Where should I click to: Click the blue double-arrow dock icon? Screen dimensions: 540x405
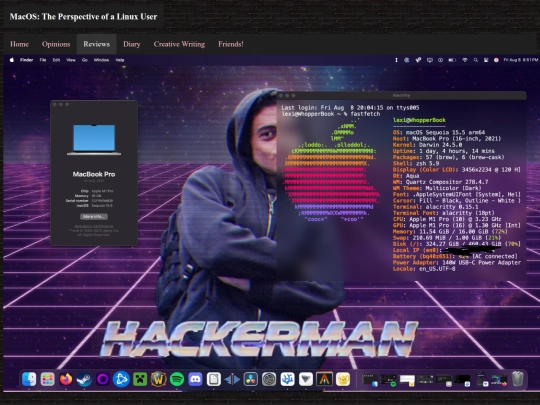coord(232,380)
